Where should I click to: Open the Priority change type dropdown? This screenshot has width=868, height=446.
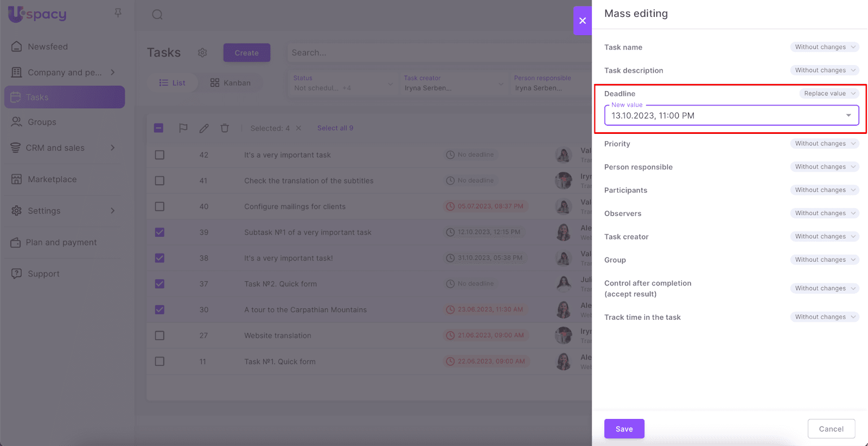point(824,144)
